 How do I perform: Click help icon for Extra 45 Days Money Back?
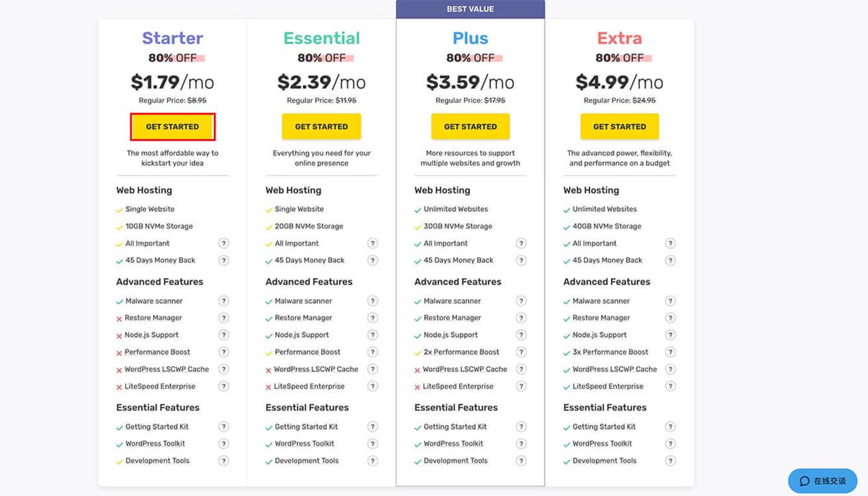[x=670, y=260]
